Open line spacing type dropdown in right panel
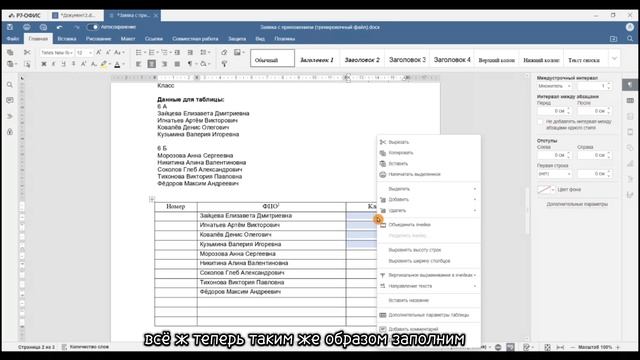Screen dimensions: 640x360 click(x=554, y=86)
